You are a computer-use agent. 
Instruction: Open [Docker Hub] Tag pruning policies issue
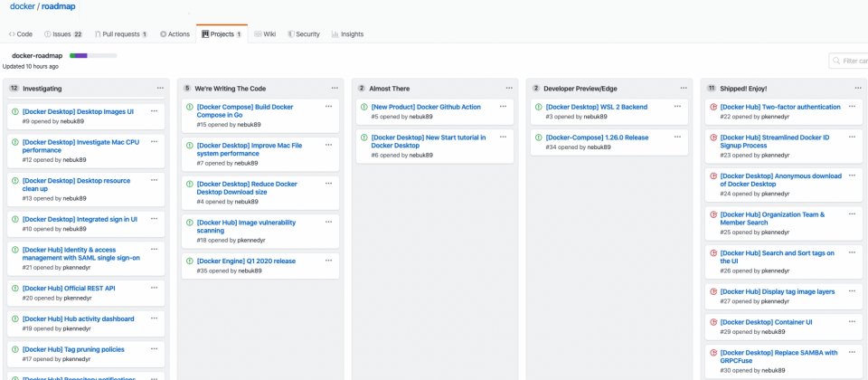pos(73,349)
